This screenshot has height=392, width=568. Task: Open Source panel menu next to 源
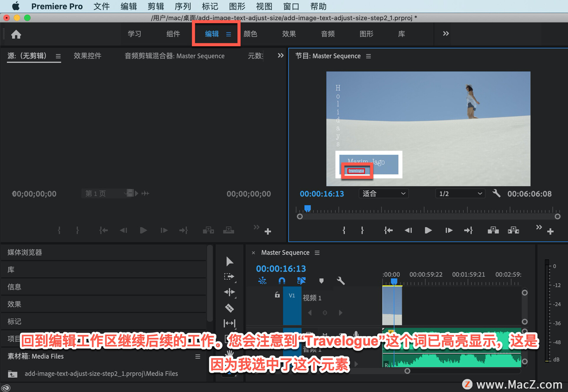[x=58, y=56]
